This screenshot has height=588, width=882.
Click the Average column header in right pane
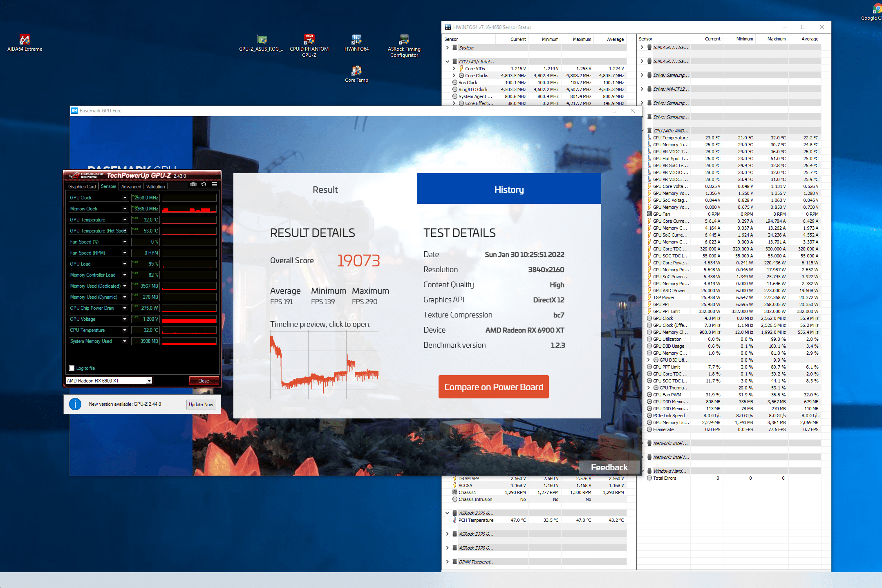pyautogui.click(x=804, y=39)
